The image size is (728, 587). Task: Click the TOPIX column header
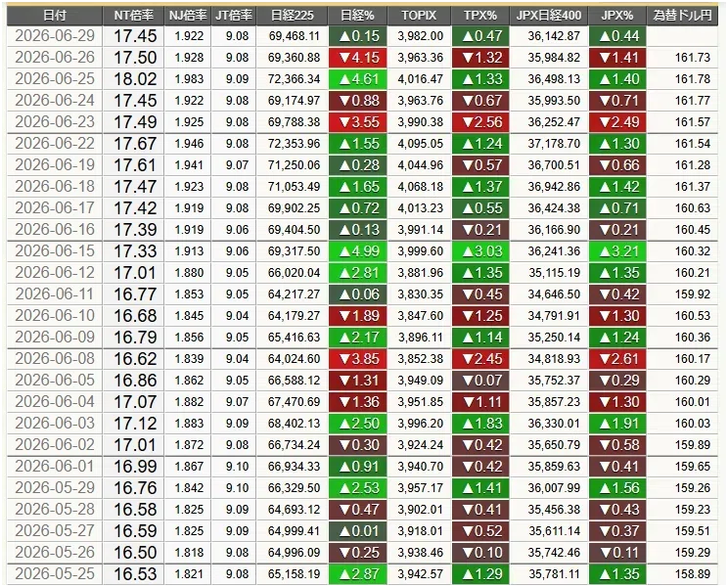(419, 16)
